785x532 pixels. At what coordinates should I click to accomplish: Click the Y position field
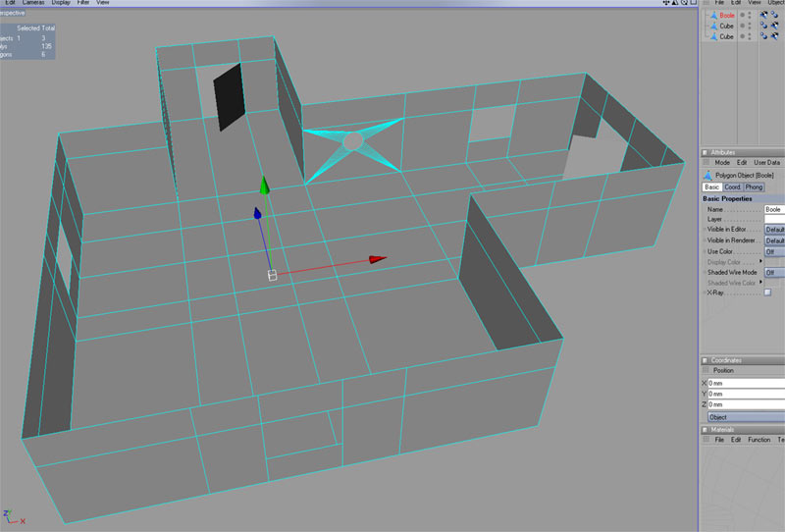coord(746,395)
